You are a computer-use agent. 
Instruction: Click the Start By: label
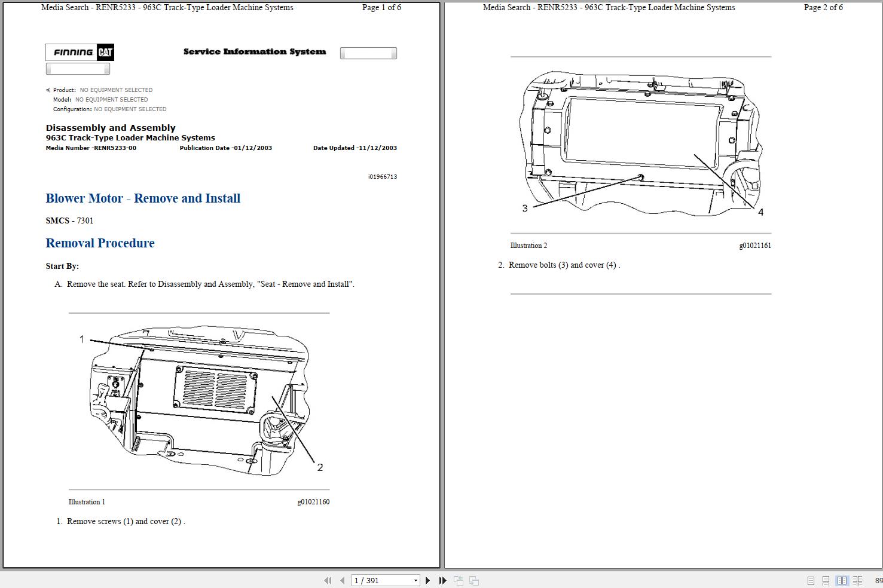tap(62, 266)
